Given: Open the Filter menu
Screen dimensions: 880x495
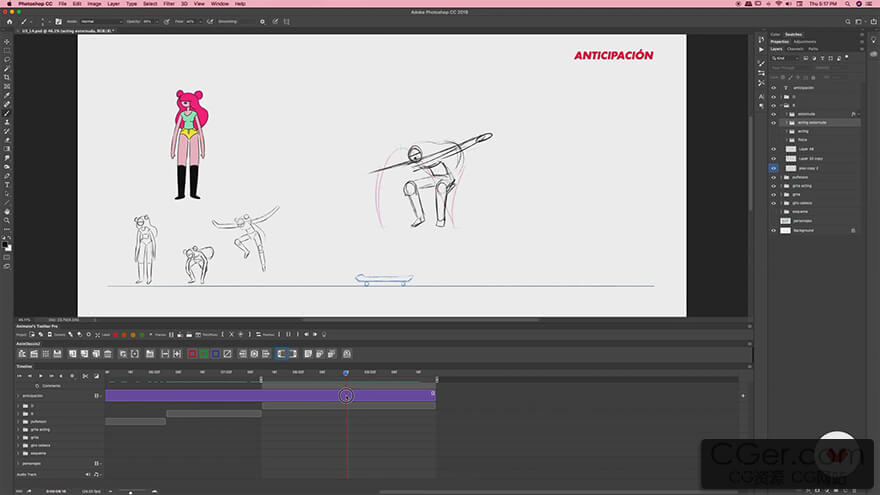Looking at the screenshot, I should pos(169,4).
